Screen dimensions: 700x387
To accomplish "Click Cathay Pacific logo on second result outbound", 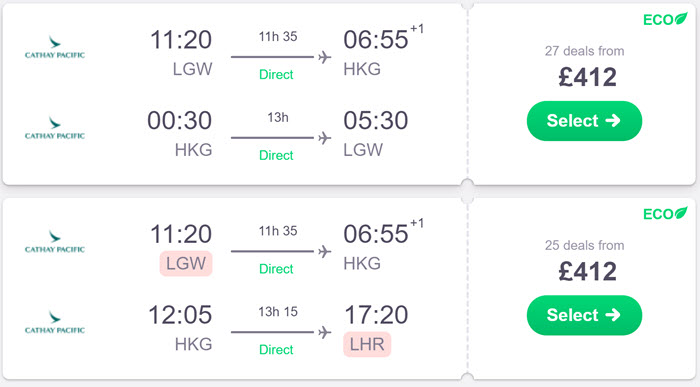I will 54,242.
